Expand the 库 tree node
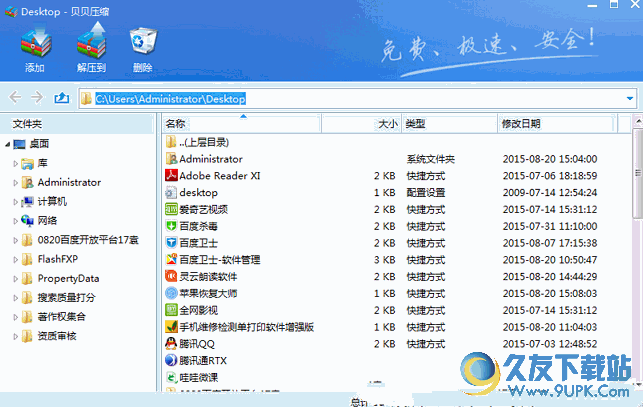 click(x=15, y=163)
